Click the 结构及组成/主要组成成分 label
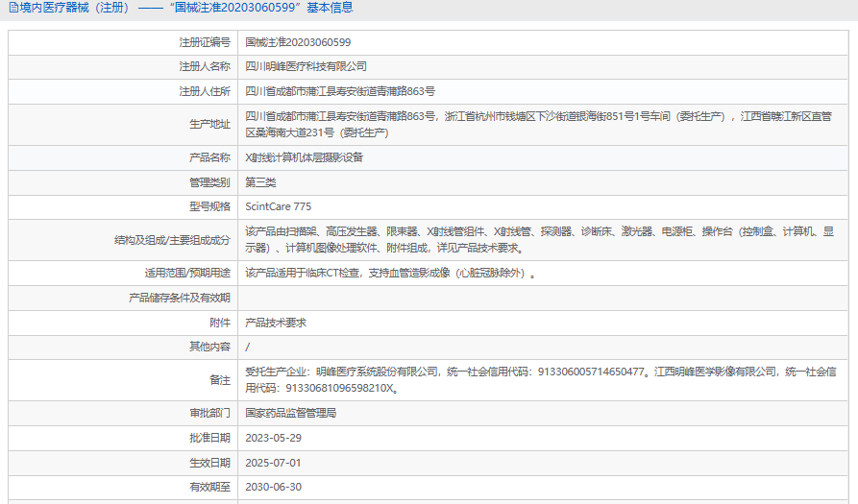858x504 pixels. pos(172,240)
